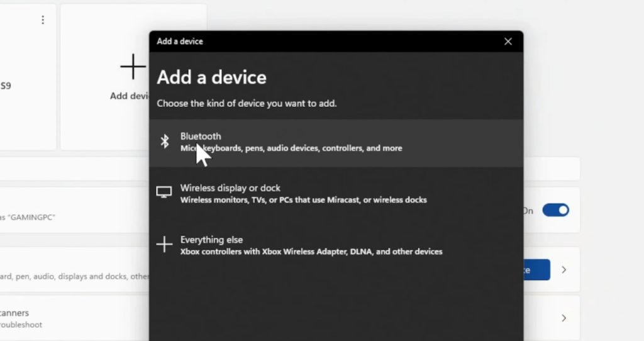Click the GAMINGPC discoverable name text
The image size is (644, 341).
click(28, 217)
